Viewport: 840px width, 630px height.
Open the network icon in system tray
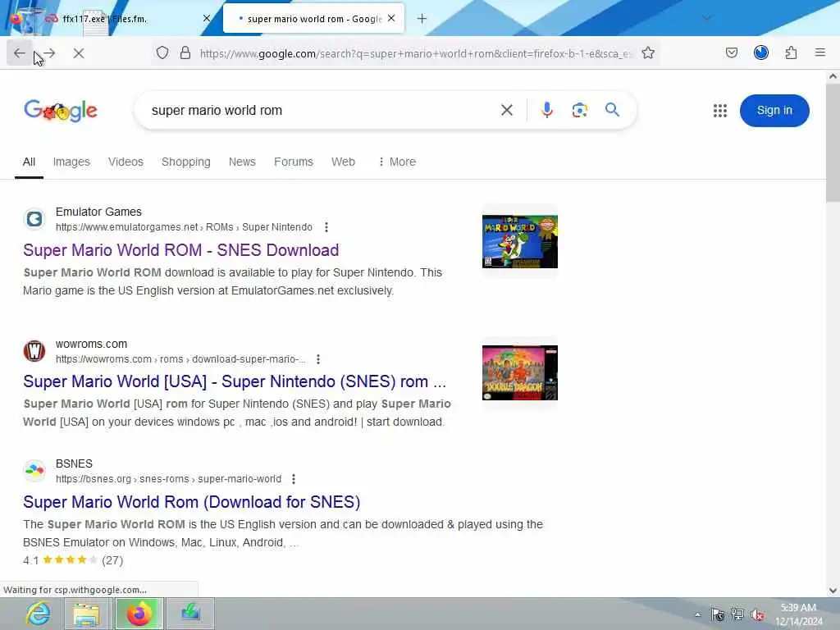737,614
